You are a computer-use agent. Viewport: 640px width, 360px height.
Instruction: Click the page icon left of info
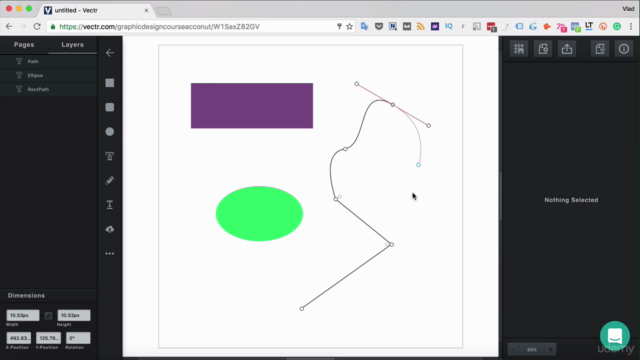point(600,49)
